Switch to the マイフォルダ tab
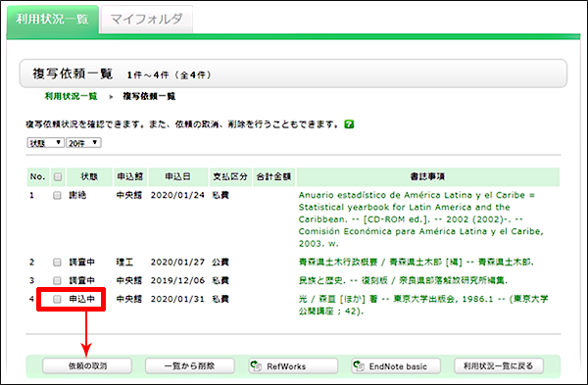This screenshot has width=588, height=385. [147, 20]
